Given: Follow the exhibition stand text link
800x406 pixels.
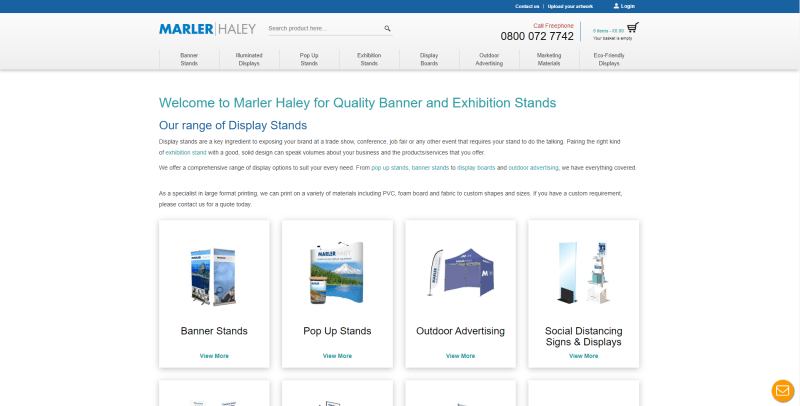Looking at the screenshot, I should coord(186,153).
